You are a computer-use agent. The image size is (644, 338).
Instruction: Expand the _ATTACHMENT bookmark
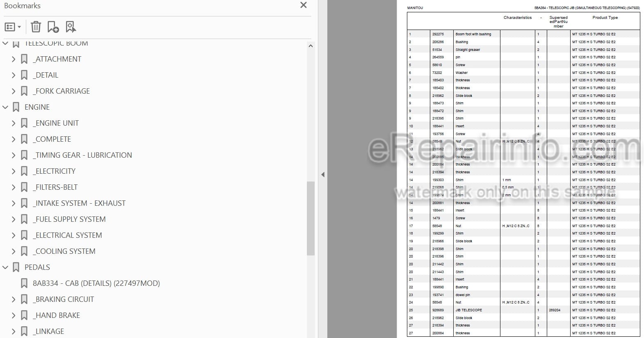click(14, 59)
